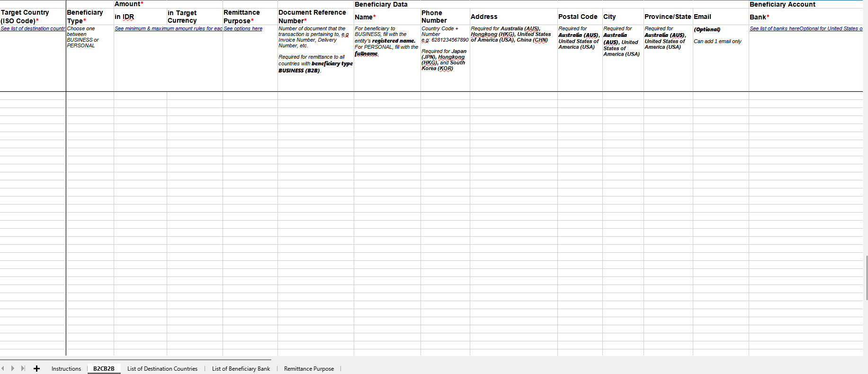This screenshot has height=374, width=868.
Task: Open the List of Destination Countries tab
Action: click(x=162, y=369)
